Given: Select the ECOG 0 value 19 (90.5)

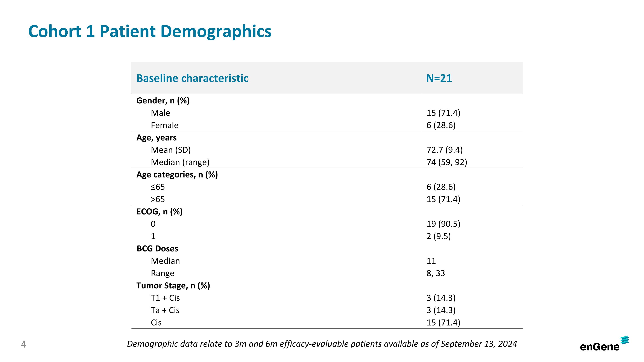Looking at the screenshot, I should pyautogui.click(x=443, y=224).
